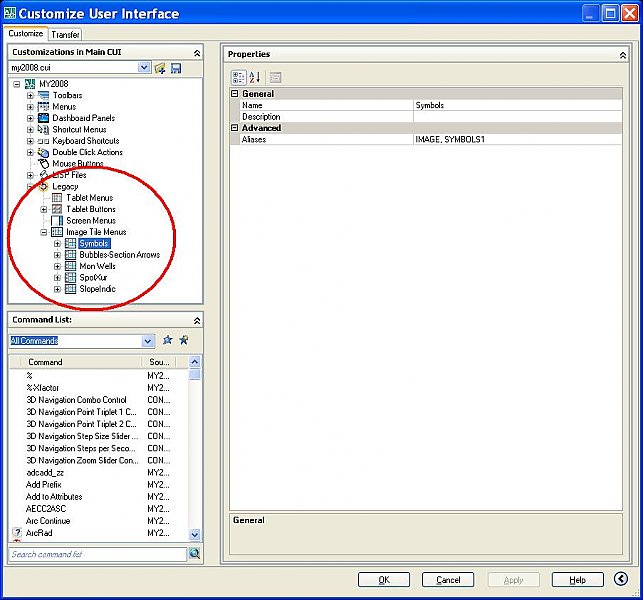The height and width of the screenshot is (600, 643).
Task: Select the SpotXur tree item
Action: pyautogui.click(x=93, y=278)
